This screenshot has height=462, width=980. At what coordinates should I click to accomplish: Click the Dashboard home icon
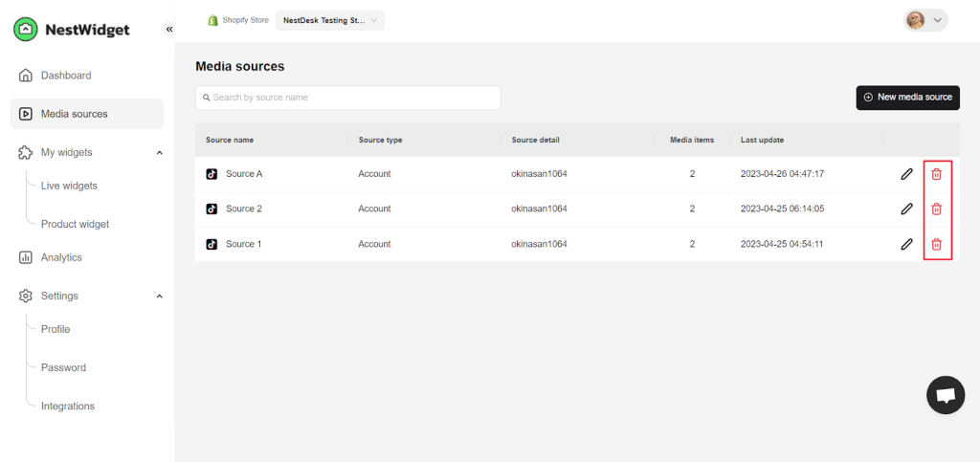click(x=26, y=76)
